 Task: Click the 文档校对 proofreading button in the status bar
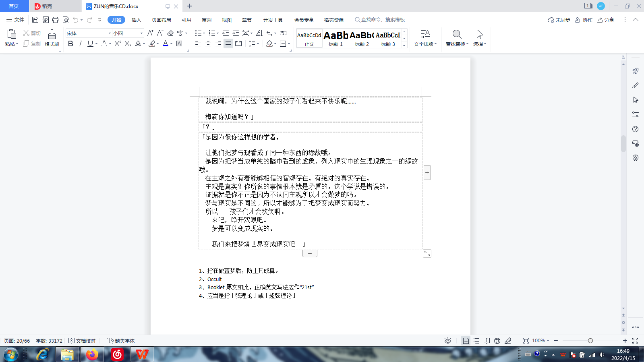(82, 341)
